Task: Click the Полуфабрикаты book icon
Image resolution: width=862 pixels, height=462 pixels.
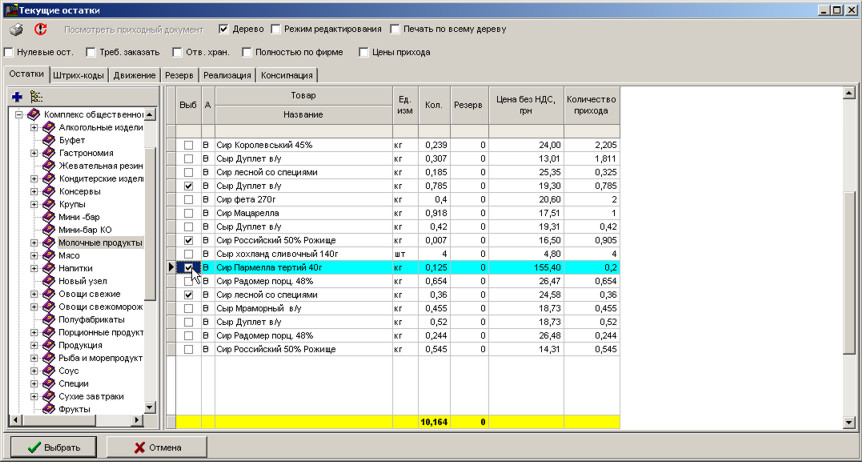Action: 48,319
